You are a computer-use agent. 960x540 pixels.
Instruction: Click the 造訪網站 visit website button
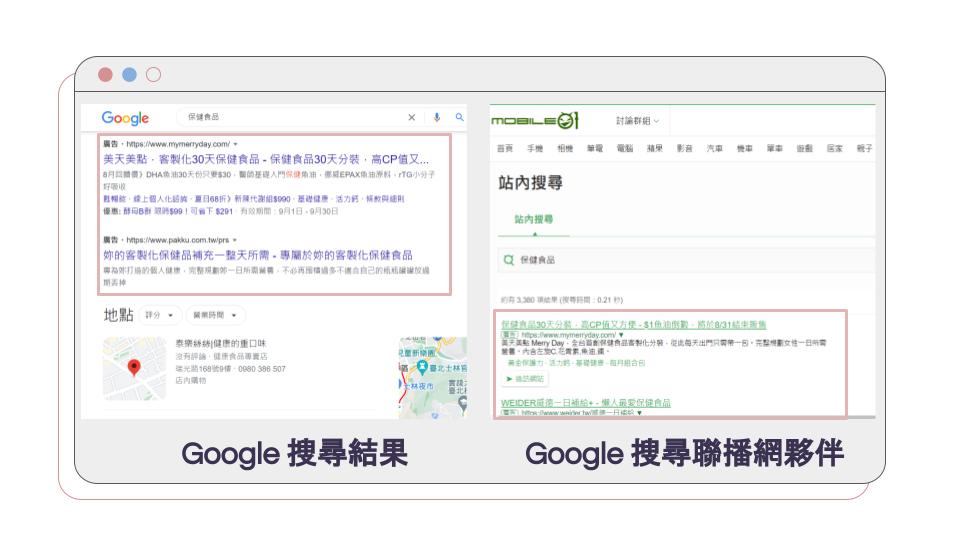coord(523,379)
